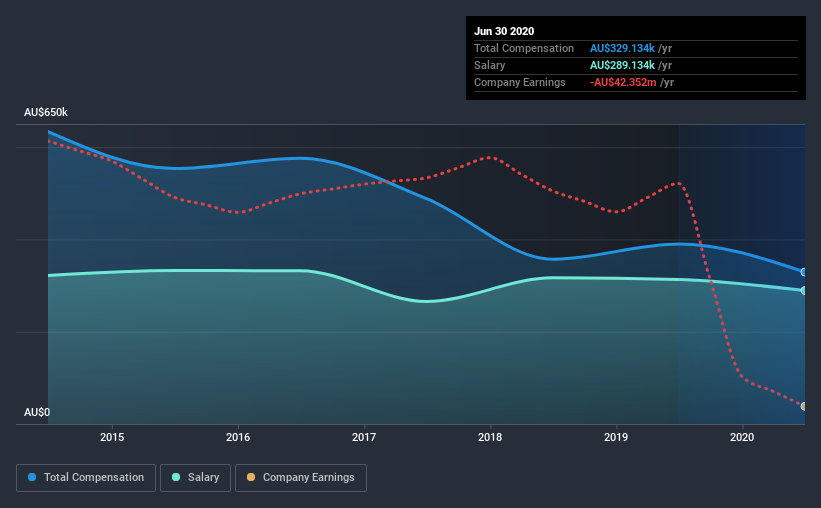This screenshot has height=508, width=821.
Task: Select the 2017 x-axis label
Action: coord(364,437)
